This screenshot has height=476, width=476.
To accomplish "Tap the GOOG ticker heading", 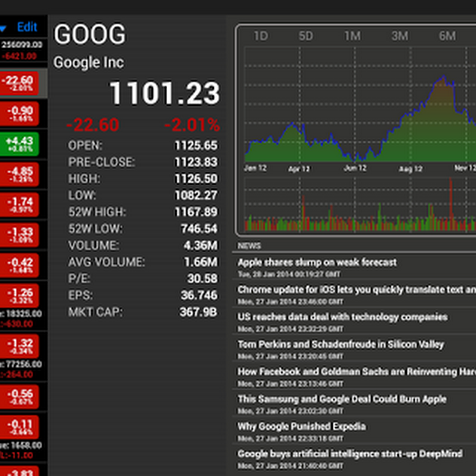I will [x=89, y=34].
